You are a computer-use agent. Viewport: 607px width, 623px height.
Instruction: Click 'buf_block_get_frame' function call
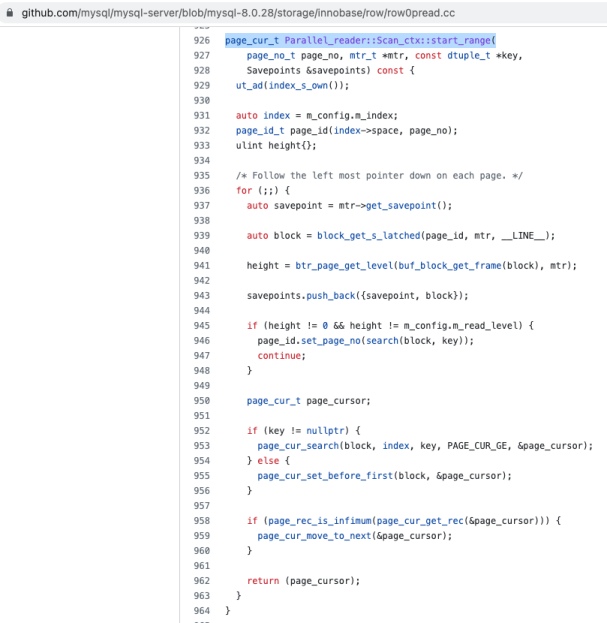[x=450, y=266]
